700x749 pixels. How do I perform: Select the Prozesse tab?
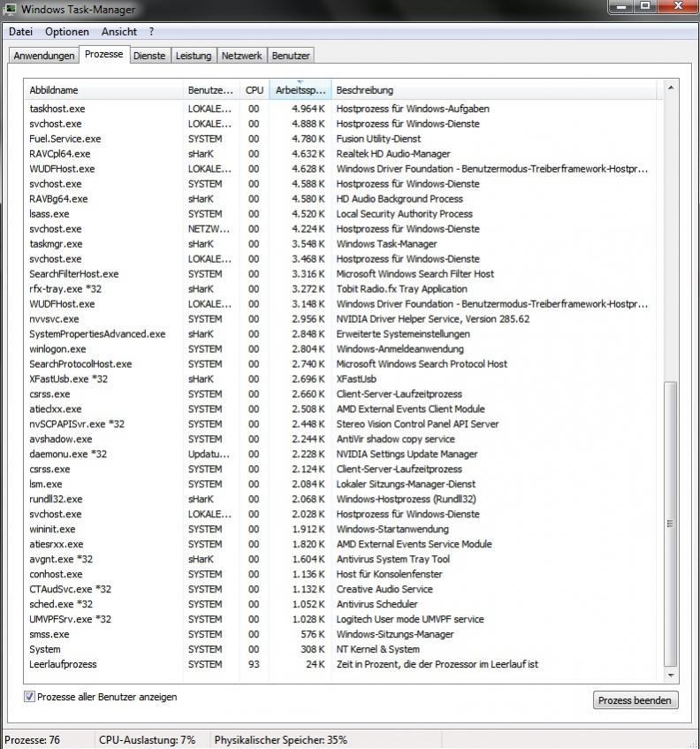point(103,54)
